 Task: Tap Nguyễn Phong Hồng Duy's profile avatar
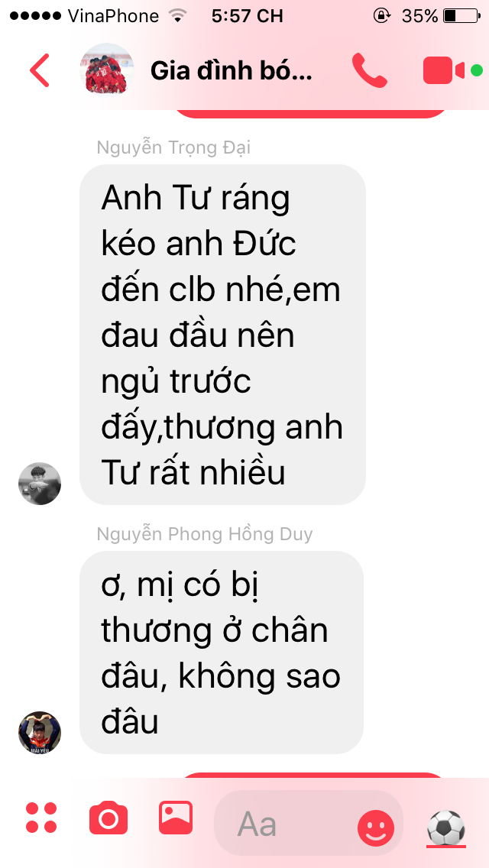coord(40,732)
